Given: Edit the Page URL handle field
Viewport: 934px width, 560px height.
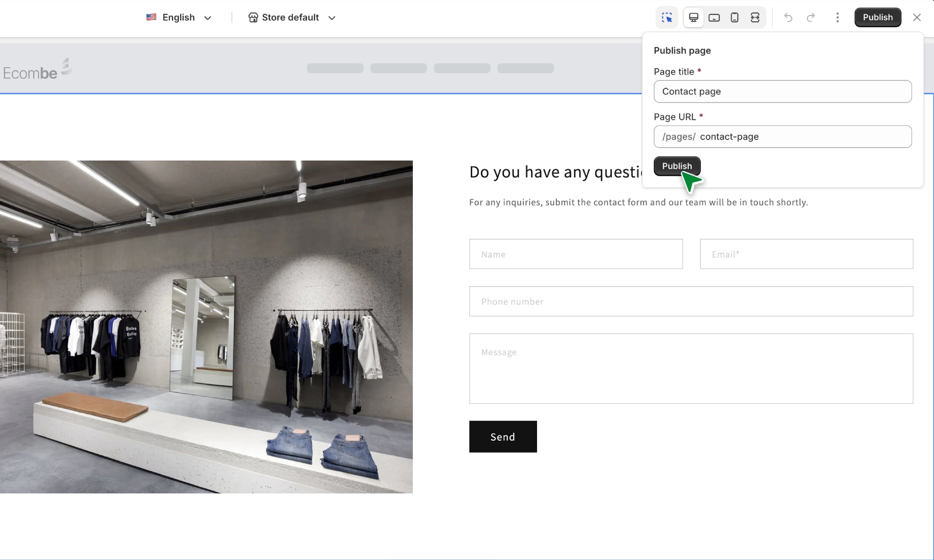Looking at the screenshot, I should click(x=803, y=137).
